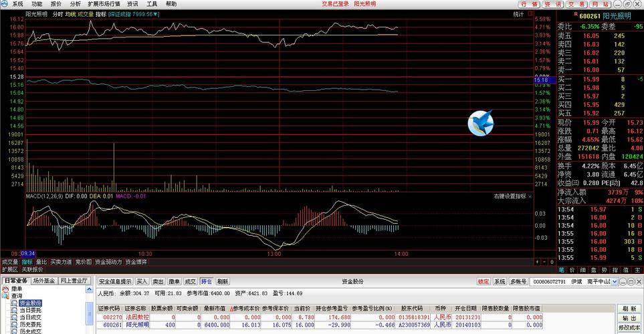
Task: Click the 刷新 toolbar button
Action: coord(223,281)
